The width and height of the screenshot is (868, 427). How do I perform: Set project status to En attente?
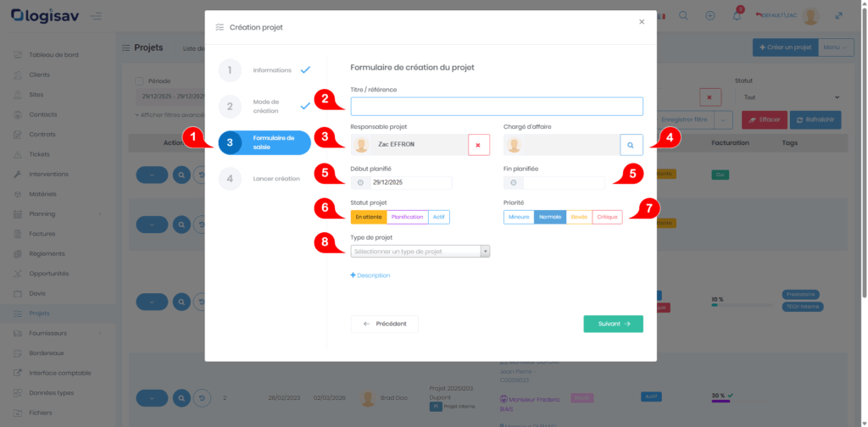click(369, 217)
